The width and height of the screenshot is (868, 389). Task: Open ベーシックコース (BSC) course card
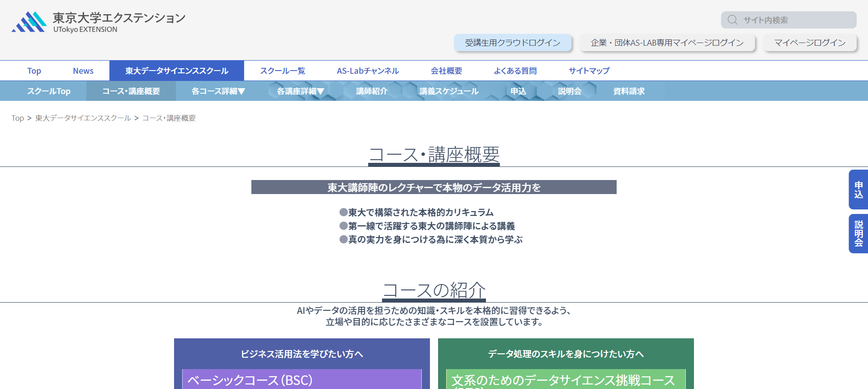point(302,380)
